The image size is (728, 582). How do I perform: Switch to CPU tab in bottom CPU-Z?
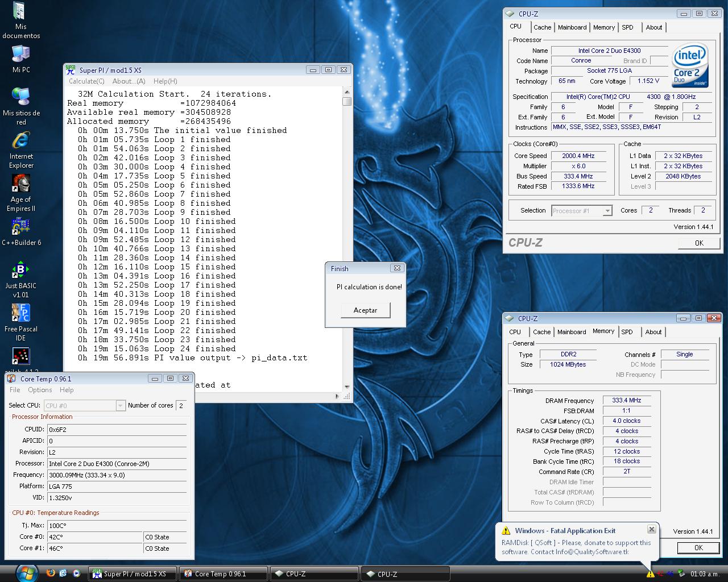[515, 332]
